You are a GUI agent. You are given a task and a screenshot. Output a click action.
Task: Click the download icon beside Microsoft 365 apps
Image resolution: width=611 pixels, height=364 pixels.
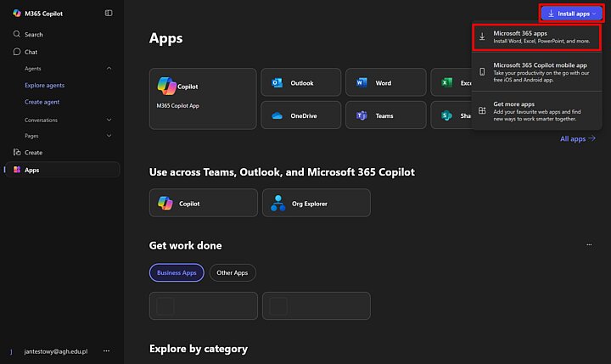pyautogui.click(x=482, y=37)
